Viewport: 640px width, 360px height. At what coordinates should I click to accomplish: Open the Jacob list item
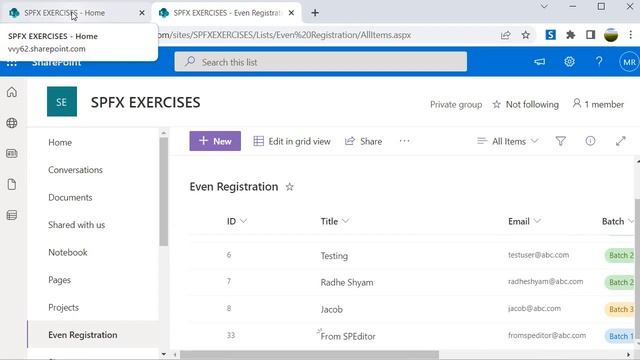tap(331, 309)
